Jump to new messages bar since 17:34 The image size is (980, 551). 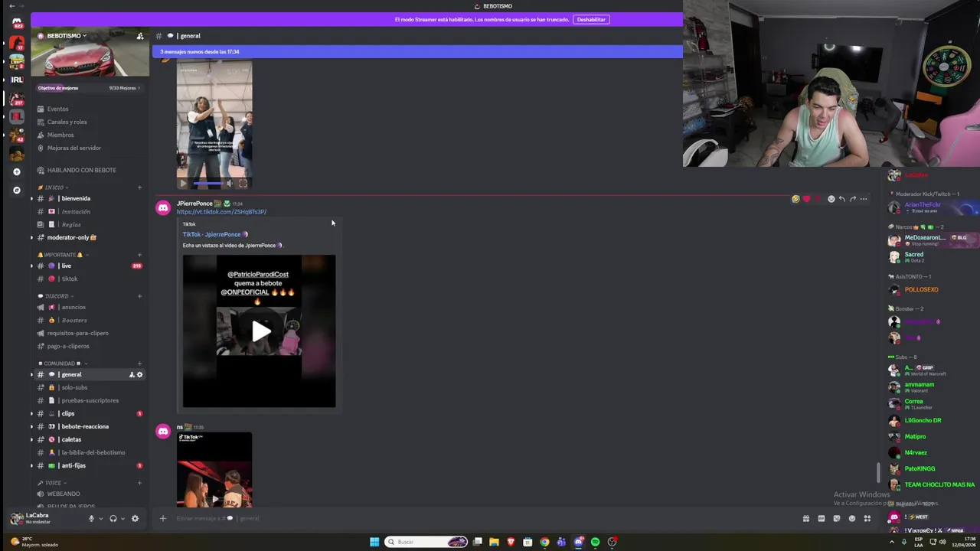click(417, 52)
